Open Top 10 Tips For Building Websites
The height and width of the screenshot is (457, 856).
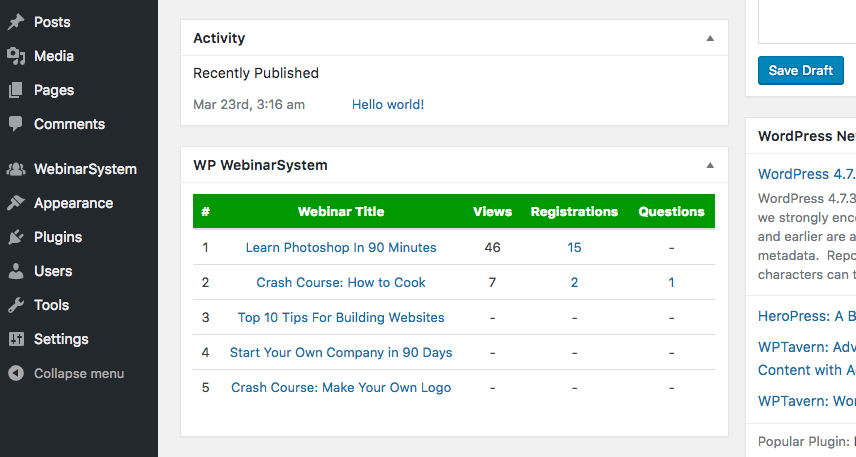pyautogui.click(x=341, y=317)
